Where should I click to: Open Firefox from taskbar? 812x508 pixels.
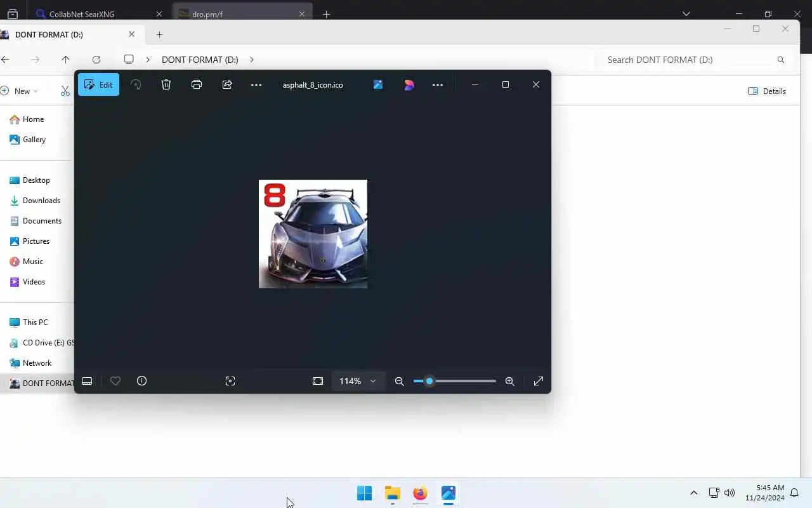(420, 493)
